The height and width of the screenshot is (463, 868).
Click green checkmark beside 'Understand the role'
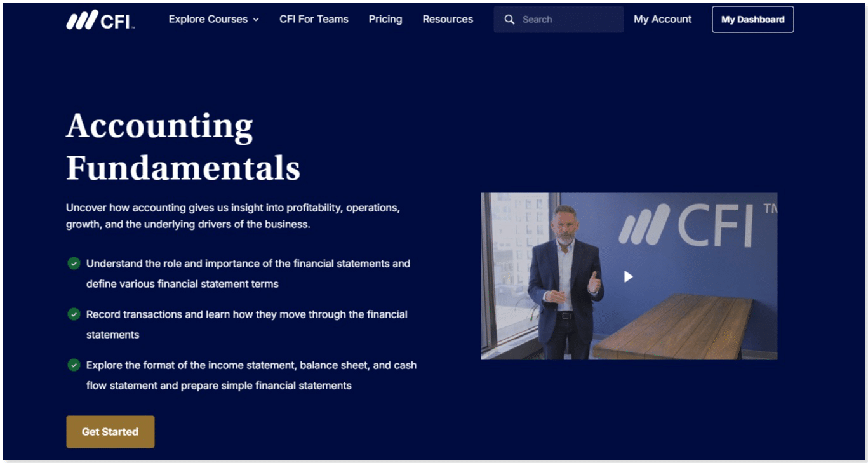74,263
